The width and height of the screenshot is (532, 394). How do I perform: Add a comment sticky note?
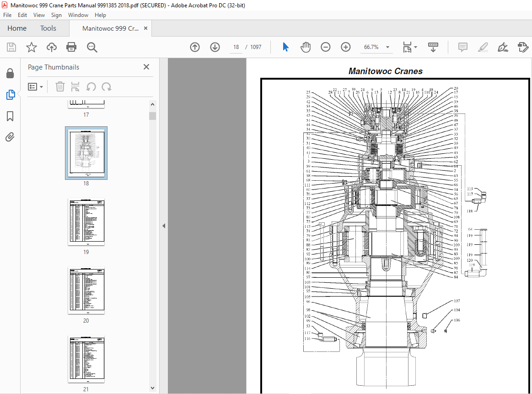[x=462, y=47]
